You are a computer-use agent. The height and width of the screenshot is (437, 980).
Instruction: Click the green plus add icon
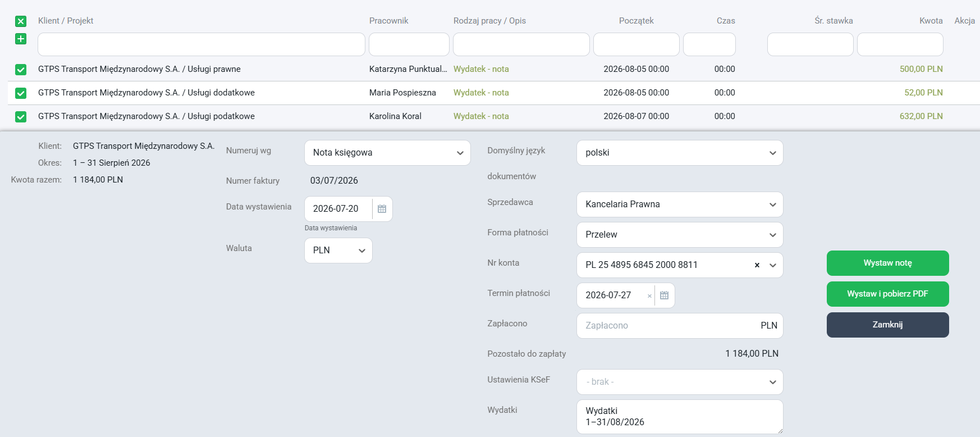coord(21,39)
